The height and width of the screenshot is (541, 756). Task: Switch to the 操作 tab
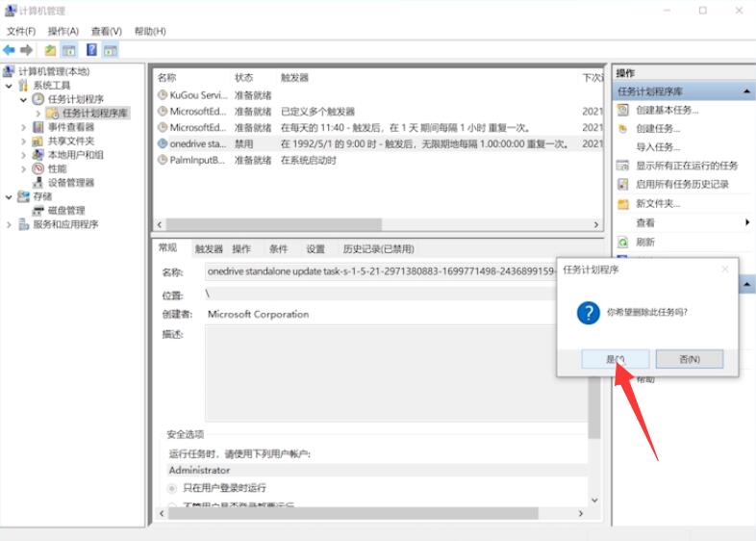241,249
